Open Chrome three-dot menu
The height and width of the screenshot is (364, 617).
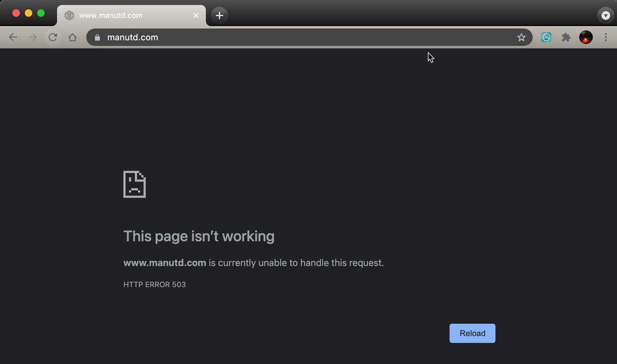[605, 37]
